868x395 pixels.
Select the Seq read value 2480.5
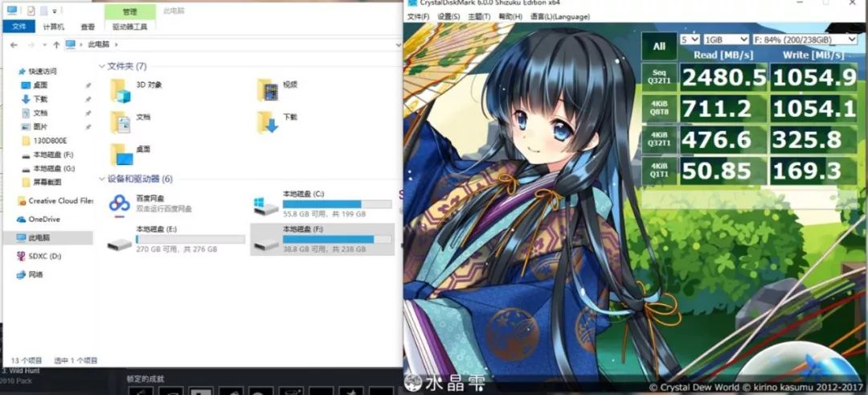pyautogui.click(x=723, y=77)
